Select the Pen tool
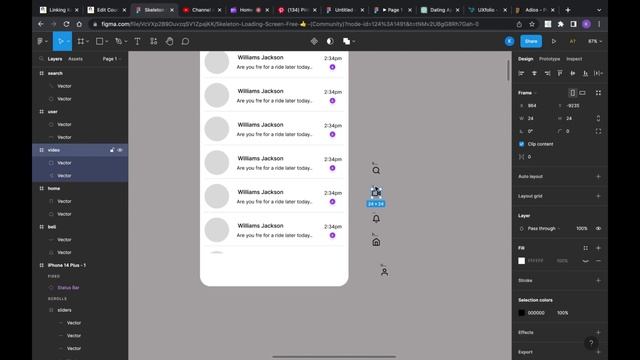The width and height of the screenshot is (640, 360). (119, 41)
